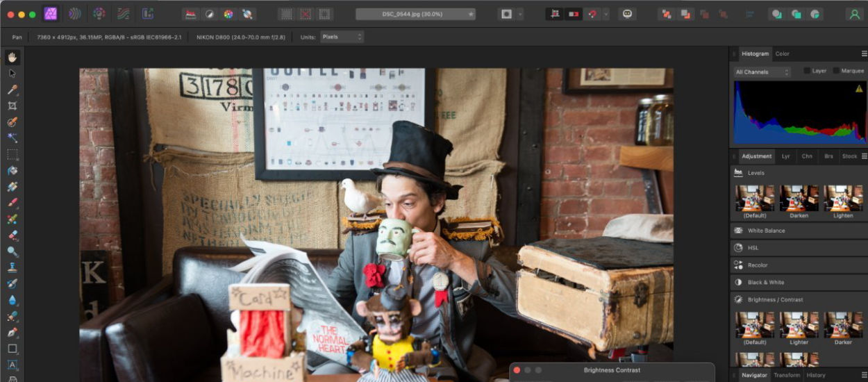Screen dimensions: 868x382
Task: Open the History tab
Action: tap(816, 375)
